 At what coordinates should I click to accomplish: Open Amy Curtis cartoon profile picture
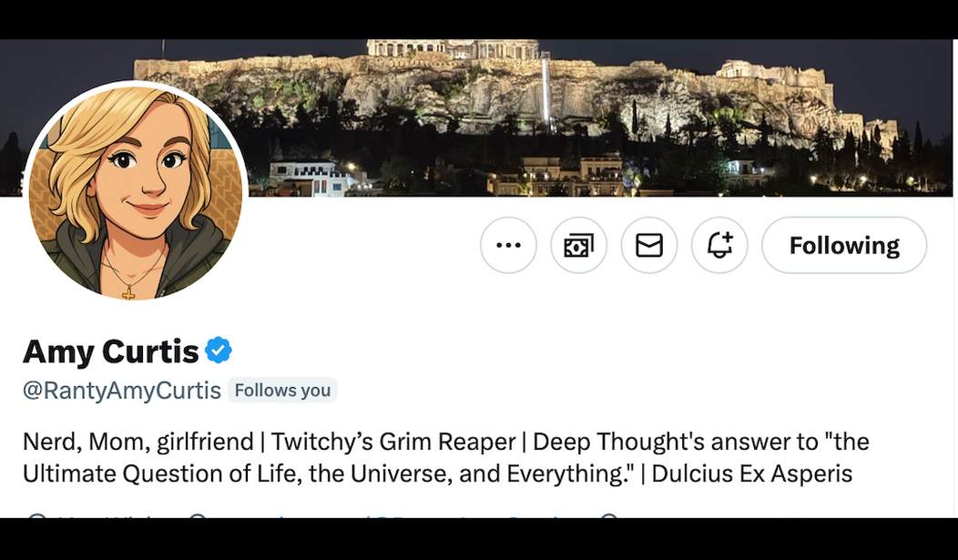point(136,191)
